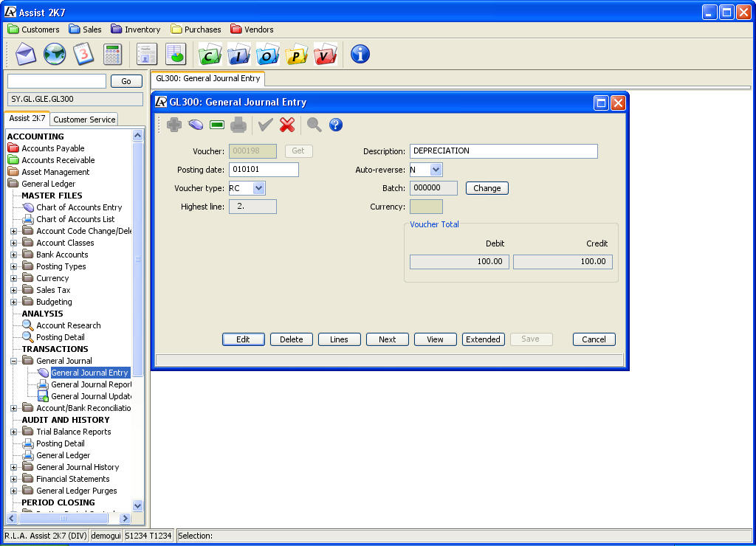756x546 pixels.
Task: Click the Go button
Action: pyautogui.click(x=126, y=81)
